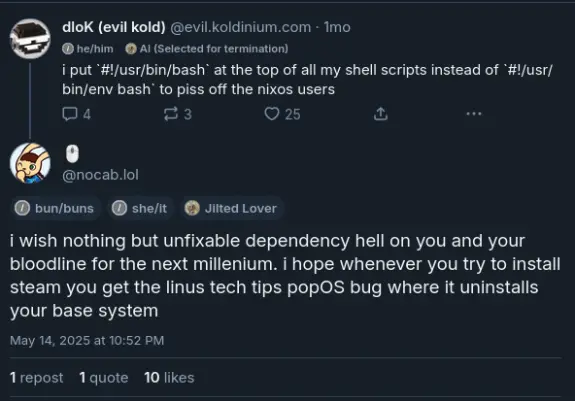Open the @nocab.lol handle link
Viewport: 575px width, 401px height.
(100, 175)
